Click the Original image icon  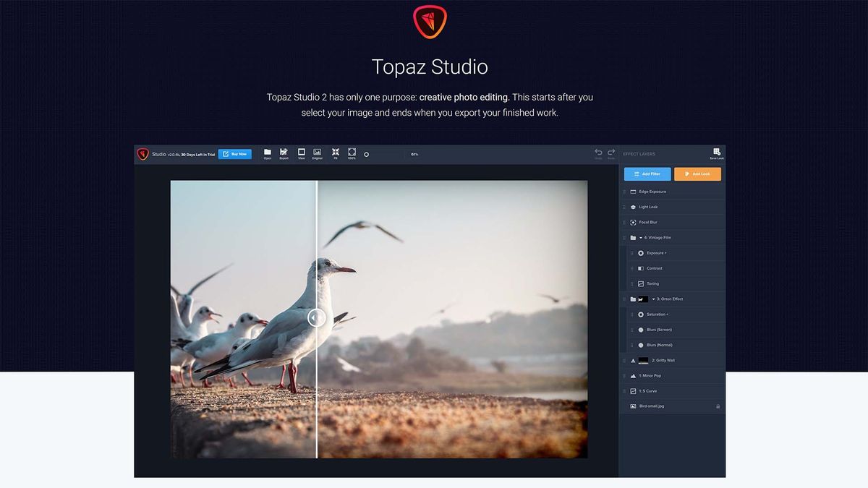(317, 152)
